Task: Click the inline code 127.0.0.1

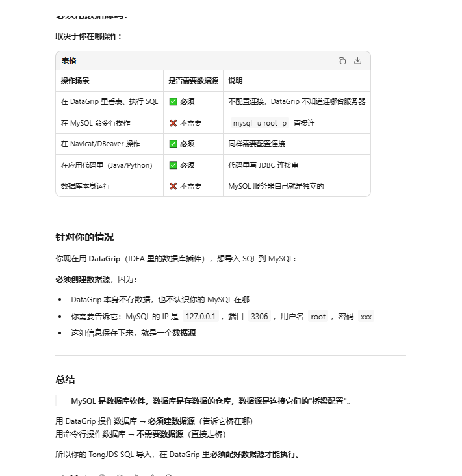Action: 201,317
